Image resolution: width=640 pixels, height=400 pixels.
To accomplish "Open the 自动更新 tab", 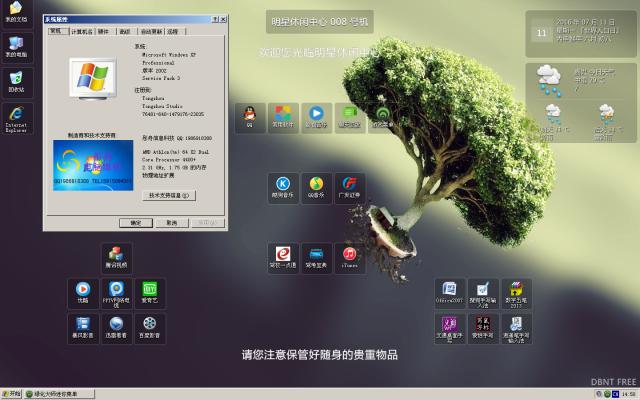I will tap(149, 32).
